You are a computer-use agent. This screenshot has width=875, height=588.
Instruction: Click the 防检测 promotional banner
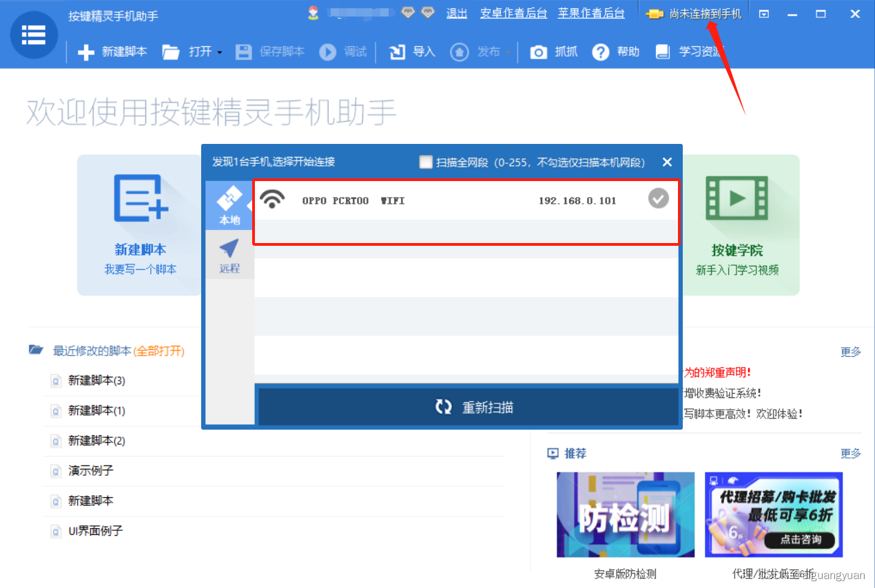[625, 514]
